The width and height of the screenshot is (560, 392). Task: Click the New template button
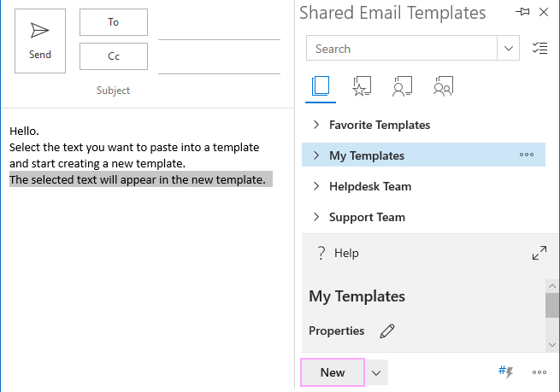(333, 372)
